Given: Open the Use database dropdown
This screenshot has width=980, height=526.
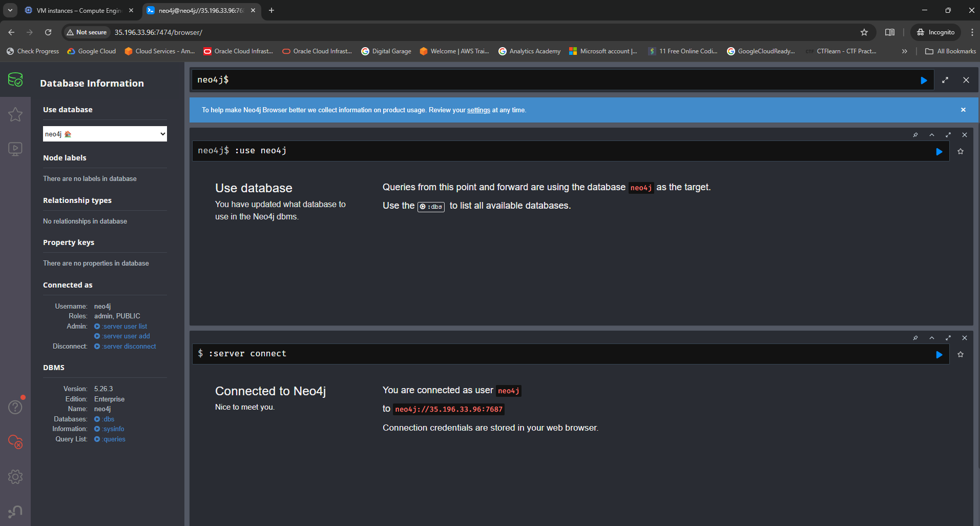Looking at the screenshot, I should click(x=105, y=134).
